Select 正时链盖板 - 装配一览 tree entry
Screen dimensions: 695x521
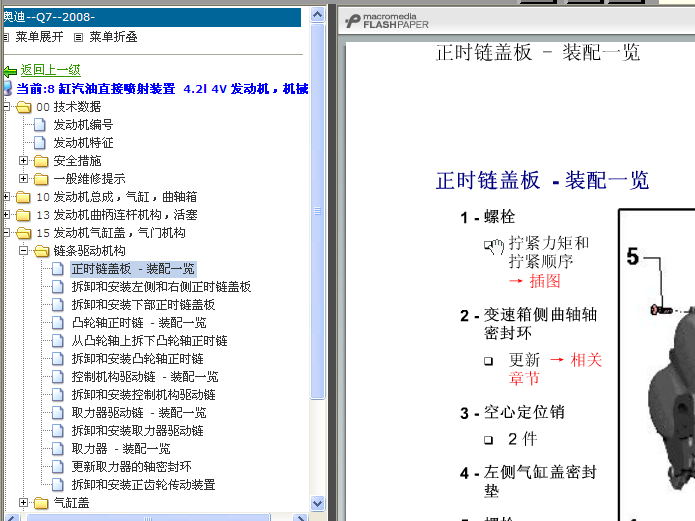point(133,269)
